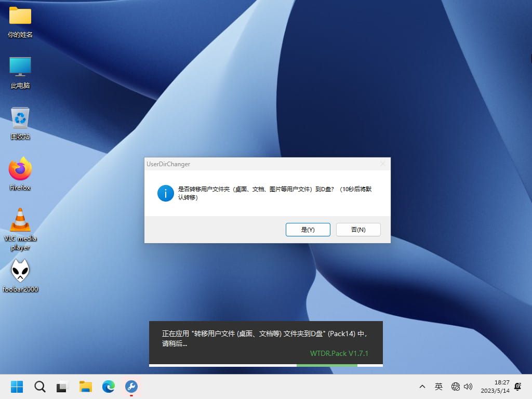The image size is (532, 399).
Task: Open the volume control in the tray
Action: (468, 387)
